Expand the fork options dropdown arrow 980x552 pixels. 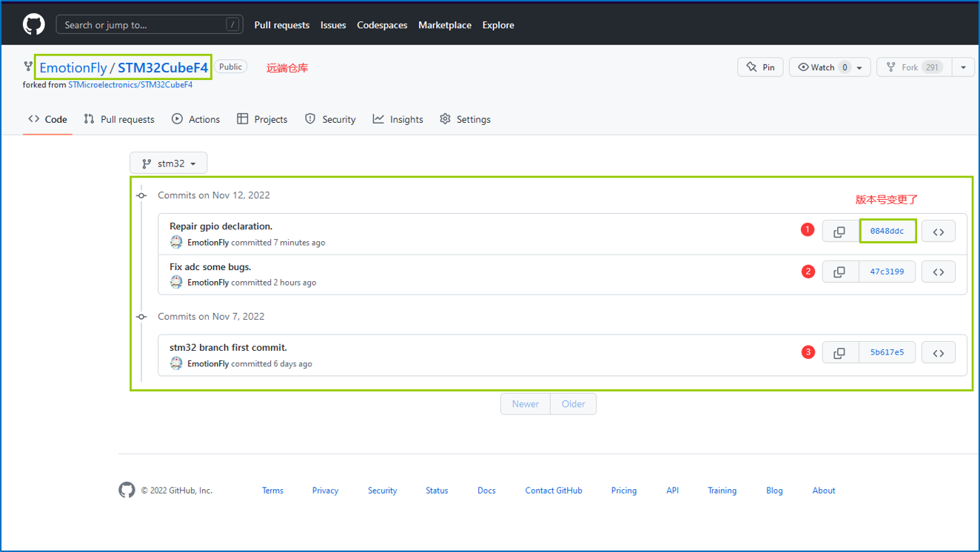coord(963,67)
